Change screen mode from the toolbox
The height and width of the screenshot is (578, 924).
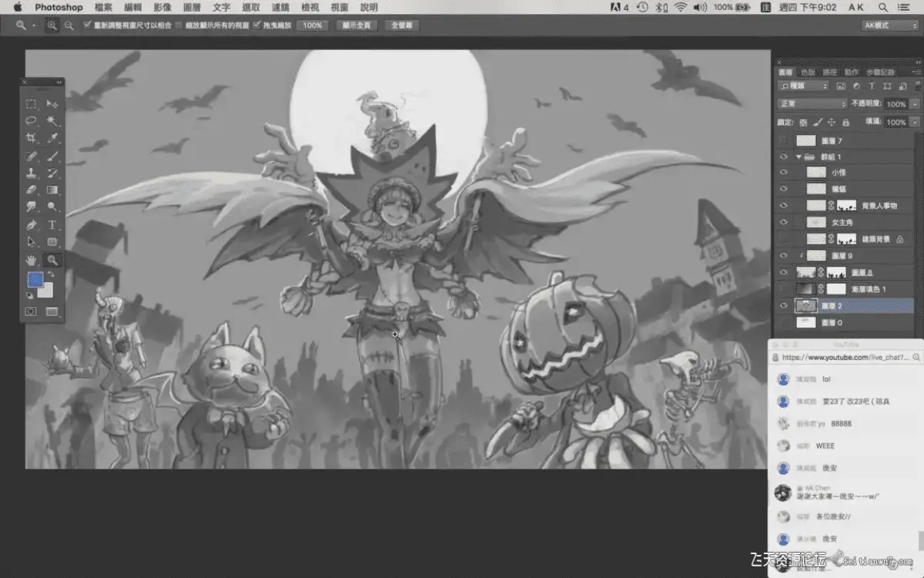tap(52, 311)
